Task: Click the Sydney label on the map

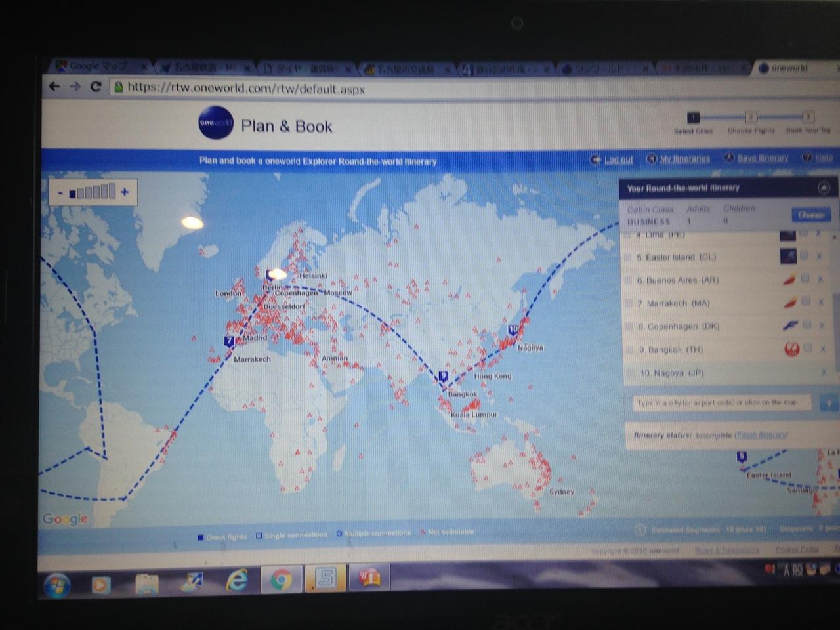Action: tap(561, 491)
